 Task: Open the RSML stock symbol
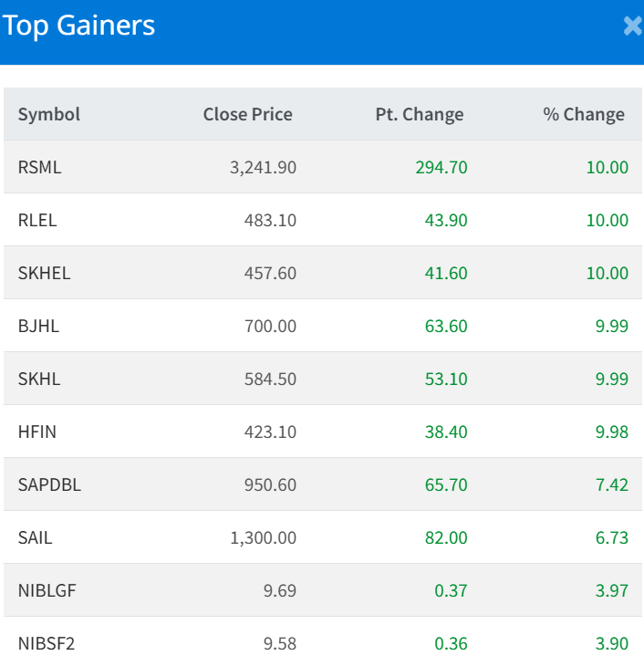(x=39, y=167)
